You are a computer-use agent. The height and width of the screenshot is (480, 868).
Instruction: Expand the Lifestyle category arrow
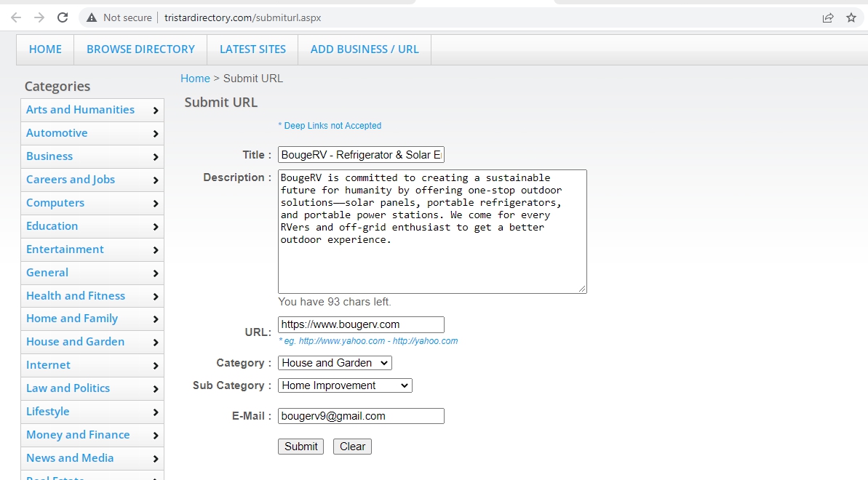[156, 412]
